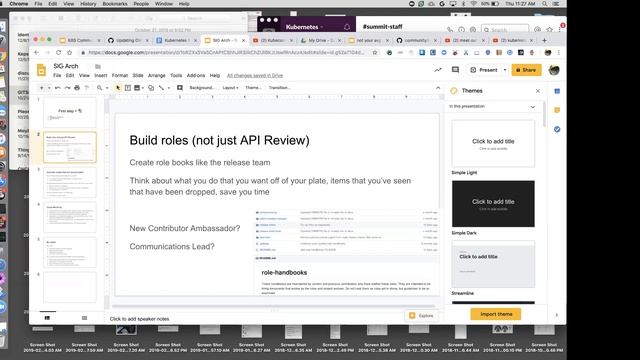Click Slack notification bell in Kubernetes workspace
The width and height of the screenshot is (640, 360).
click(x=347, y=27)
